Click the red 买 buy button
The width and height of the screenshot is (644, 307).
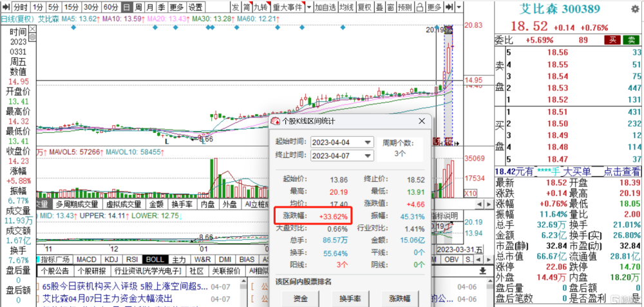click(x=612, y=40)
